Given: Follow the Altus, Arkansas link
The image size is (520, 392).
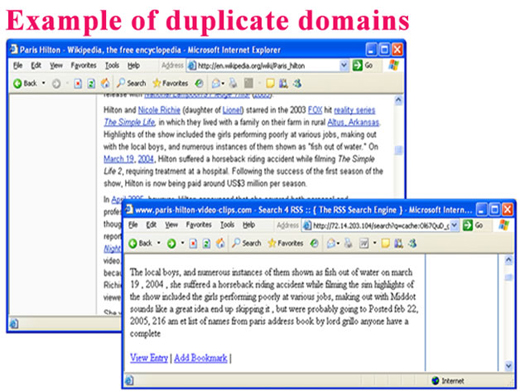Looking at the screenshot, I should coord(353,122).
